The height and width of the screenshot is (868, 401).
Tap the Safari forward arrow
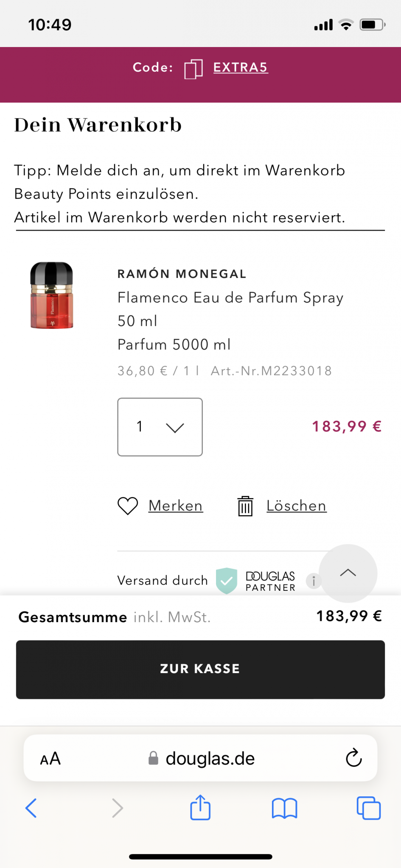tap(117, 808)
